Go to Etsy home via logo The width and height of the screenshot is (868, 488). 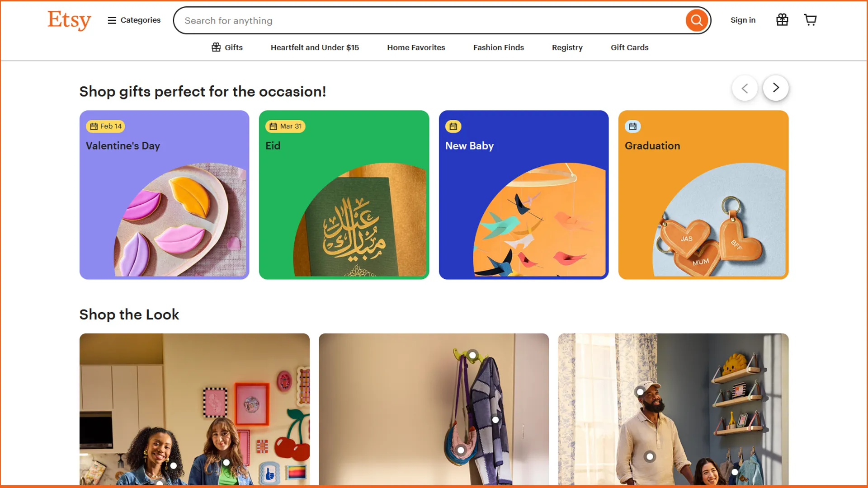point(69,20)
